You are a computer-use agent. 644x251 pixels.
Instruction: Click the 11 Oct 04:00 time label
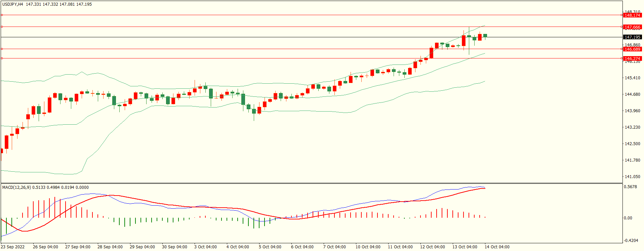coord(400,247)
